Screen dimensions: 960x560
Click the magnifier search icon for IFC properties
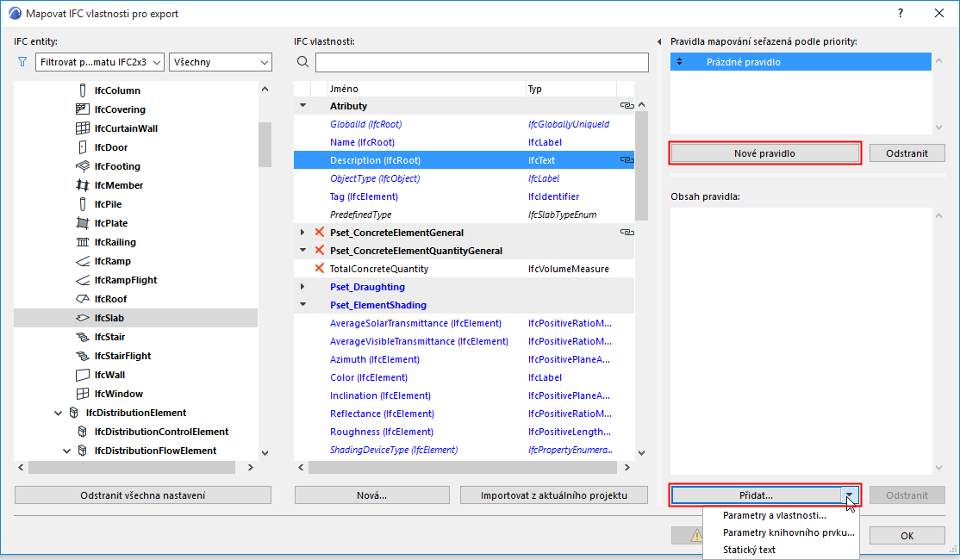click(302, 62)
